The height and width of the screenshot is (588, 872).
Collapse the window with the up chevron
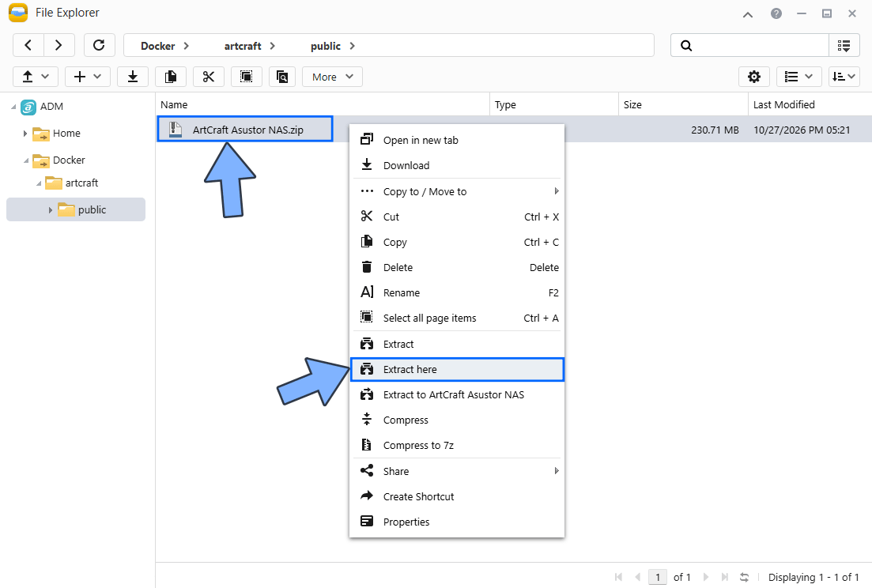tap(748, 14)
